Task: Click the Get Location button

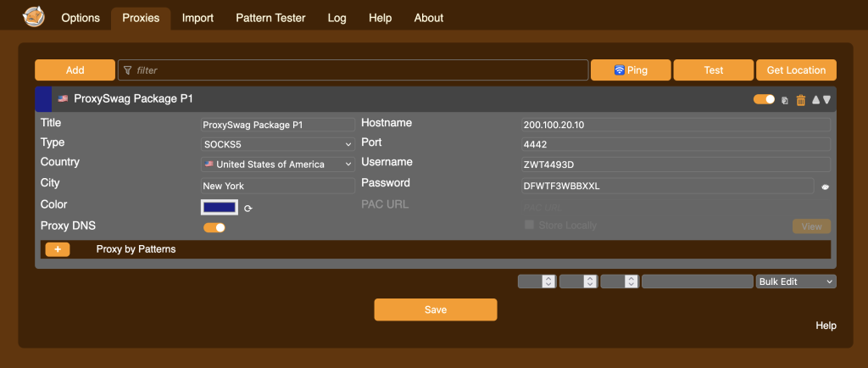Action: (x=796, y=70)
